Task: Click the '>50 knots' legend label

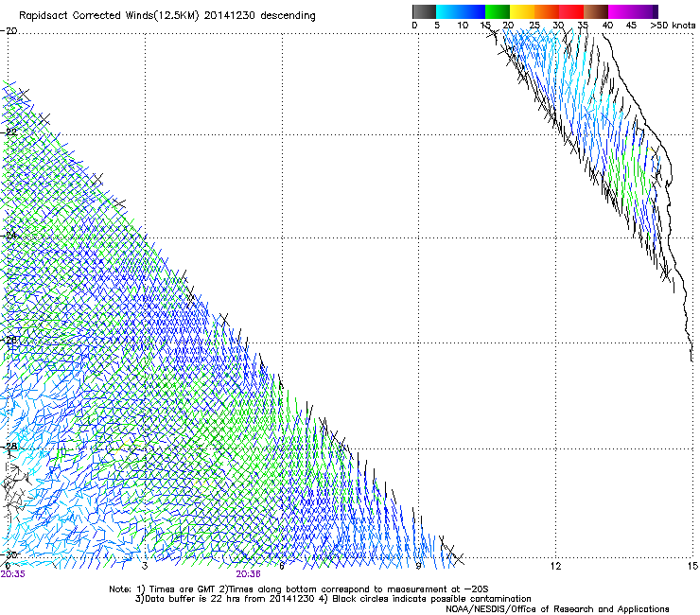Action: tap(673, 26)
